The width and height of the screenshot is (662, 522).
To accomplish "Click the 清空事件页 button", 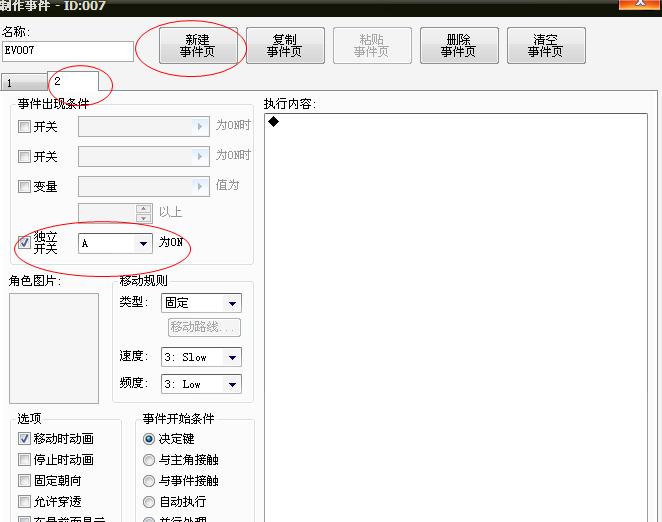I will click(x=546, y=46).
